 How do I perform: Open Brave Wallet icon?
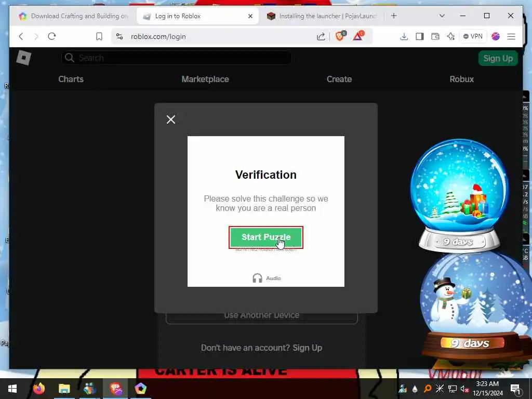coord(435,36)
